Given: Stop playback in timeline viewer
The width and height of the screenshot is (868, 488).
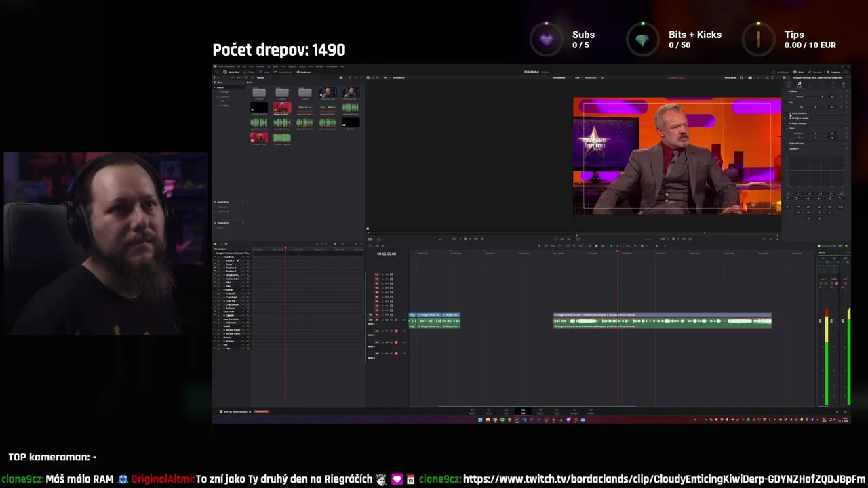Looking at the screenshot, I should pyautogui.click(x=673, y=239).
